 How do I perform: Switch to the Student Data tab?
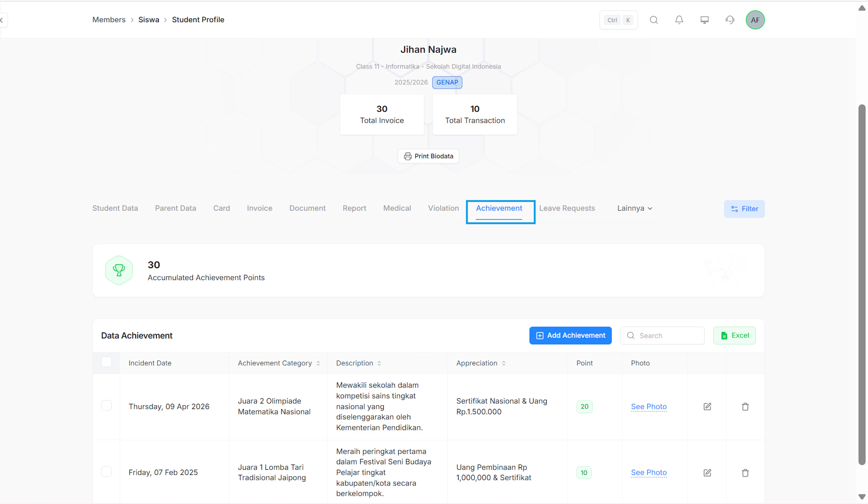[115, 208]
